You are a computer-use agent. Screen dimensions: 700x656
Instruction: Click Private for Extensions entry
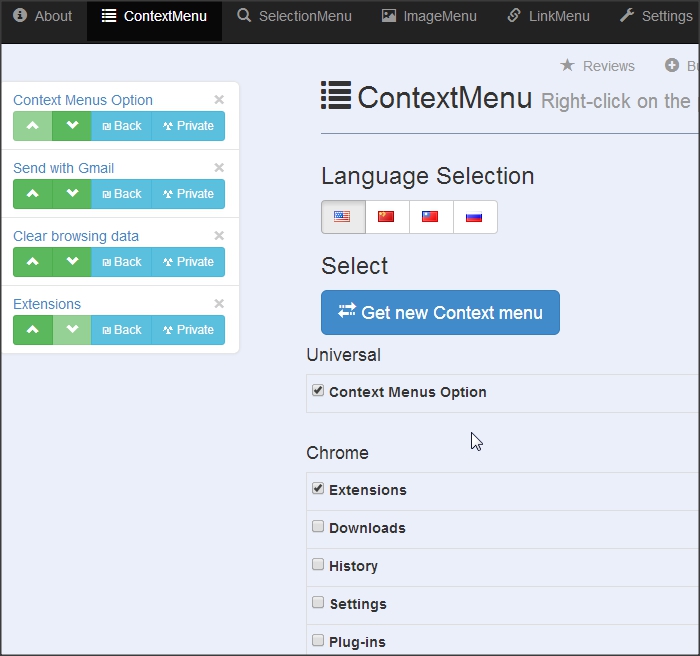coord(188,330)
